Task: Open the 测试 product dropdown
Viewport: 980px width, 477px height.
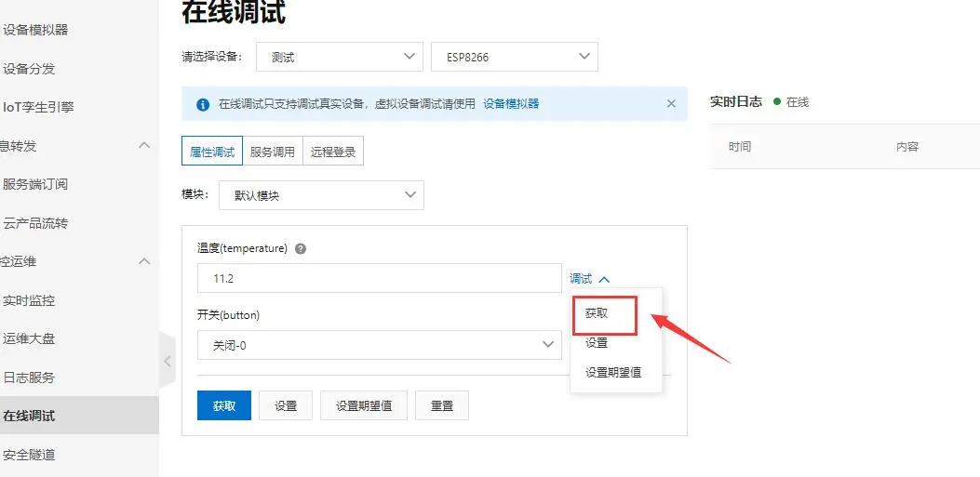Action: (x=339, y=57)
